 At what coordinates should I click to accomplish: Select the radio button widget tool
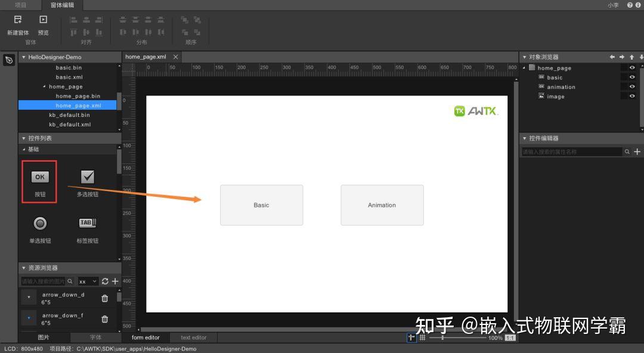39,224
